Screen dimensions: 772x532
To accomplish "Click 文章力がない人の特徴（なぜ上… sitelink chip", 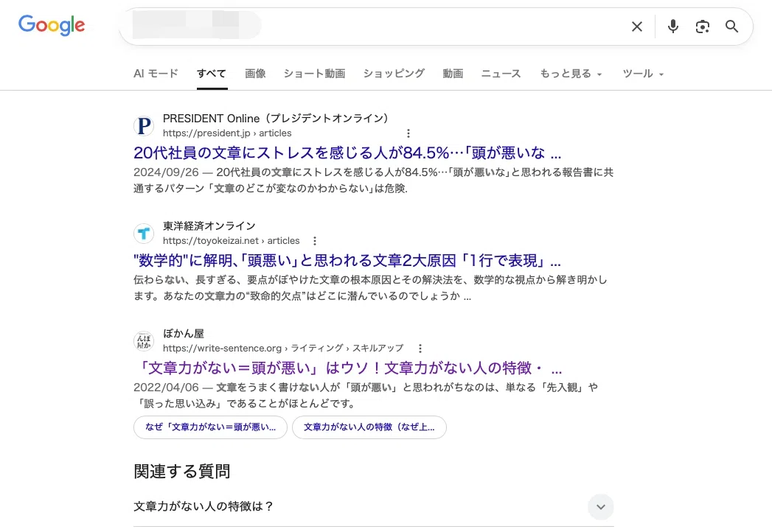I will pos(369,427).
